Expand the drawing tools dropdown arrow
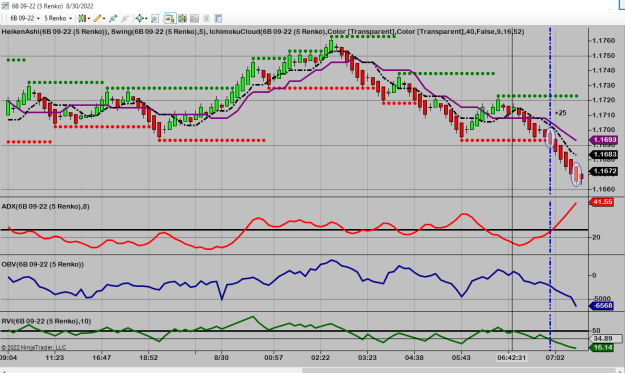Screen dimensions: 625x373 tap(104, 18)
